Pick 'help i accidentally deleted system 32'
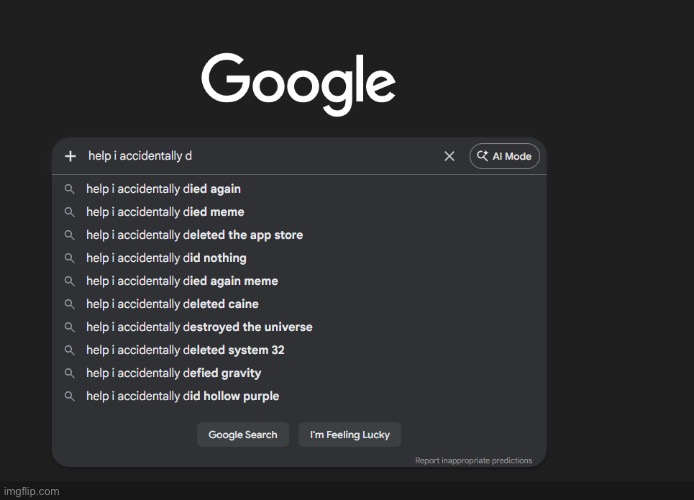Image resolution: width=694 pixels, height=500 pixels. point(185,350)
